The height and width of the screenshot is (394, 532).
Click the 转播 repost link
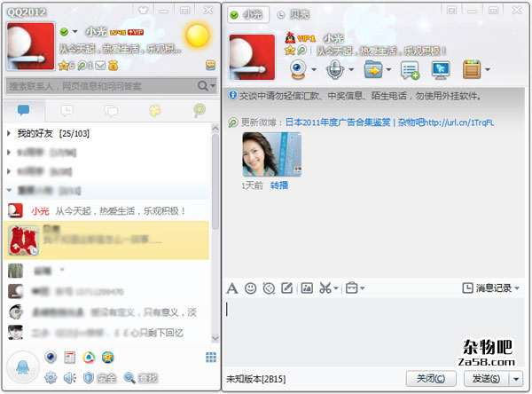click(x=279, y=185)
